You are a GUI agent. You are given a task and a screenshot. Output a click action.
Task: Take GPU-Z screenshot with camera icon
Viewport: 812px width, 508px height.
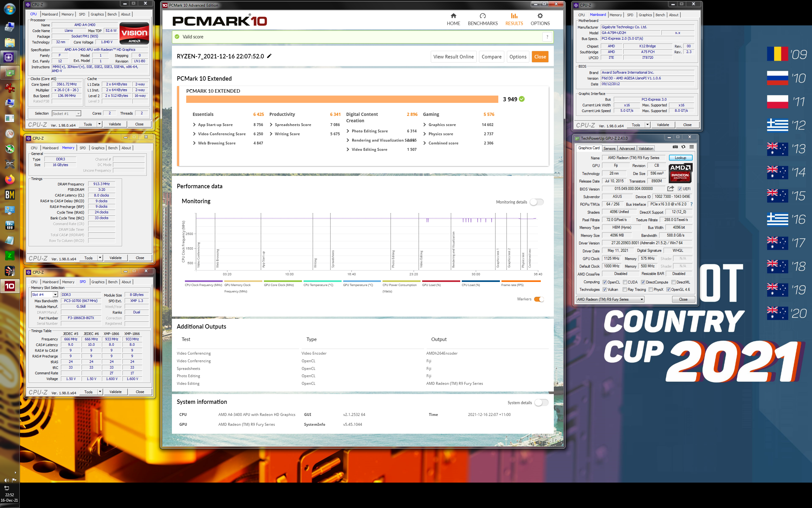(x=675, y=147)
